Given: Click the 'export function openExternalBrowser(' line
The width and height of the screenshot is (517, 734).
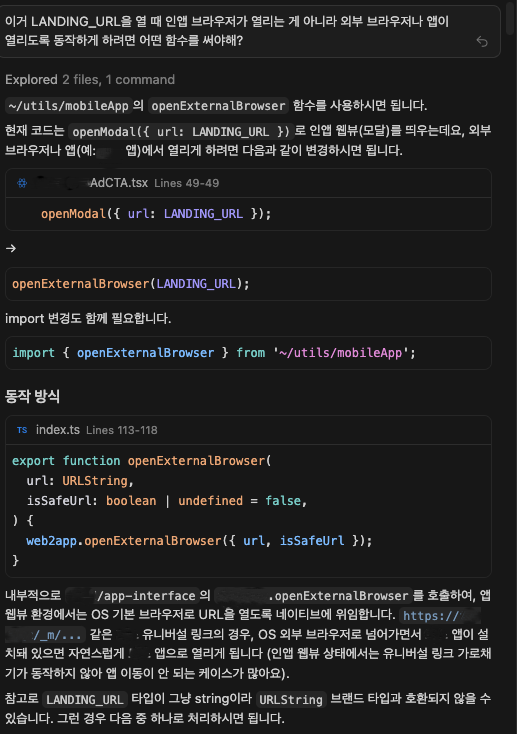Looking at the screenshot, I should 141,461.
